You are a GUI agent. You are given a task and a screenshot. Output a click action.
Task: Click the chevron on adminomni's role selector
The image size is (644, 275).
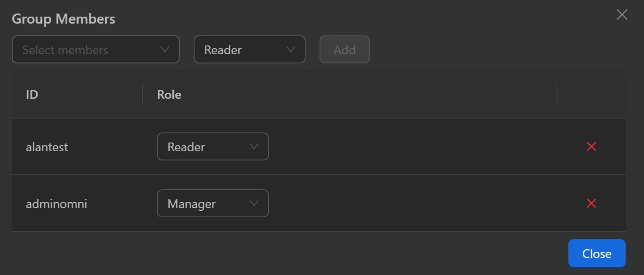[x=254, y=203]
